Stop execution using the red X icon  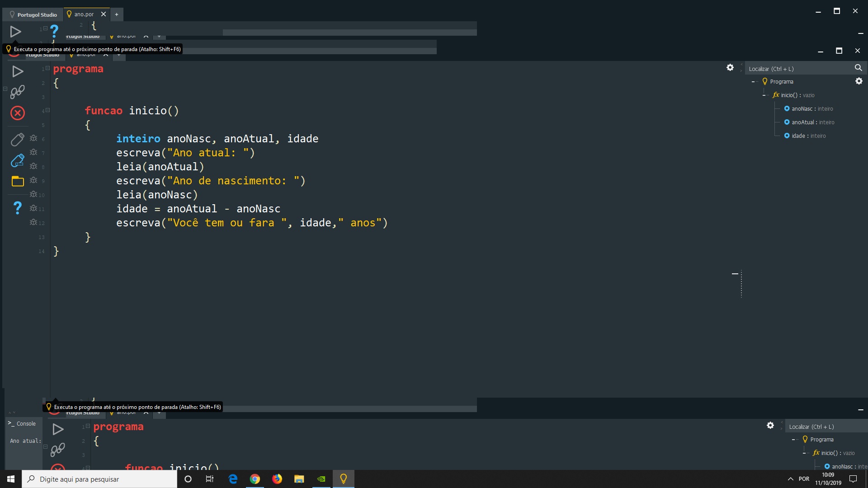point(17,113)
